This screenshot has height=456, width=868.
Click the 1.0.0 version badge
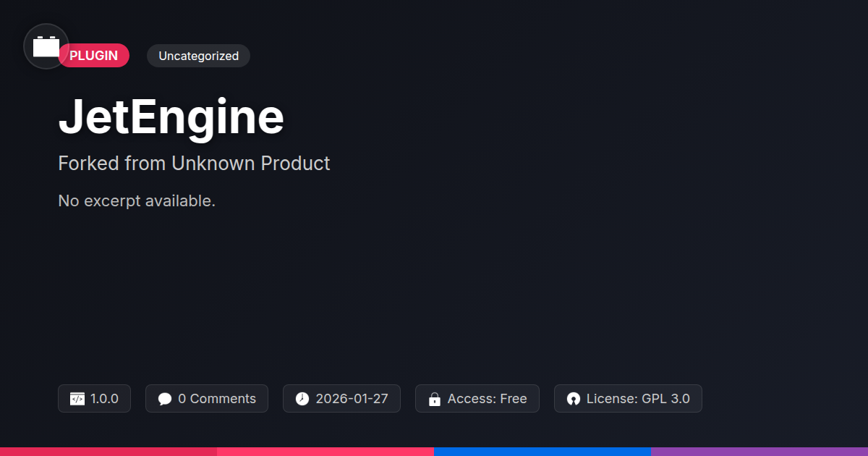click(x=94, y=399)
